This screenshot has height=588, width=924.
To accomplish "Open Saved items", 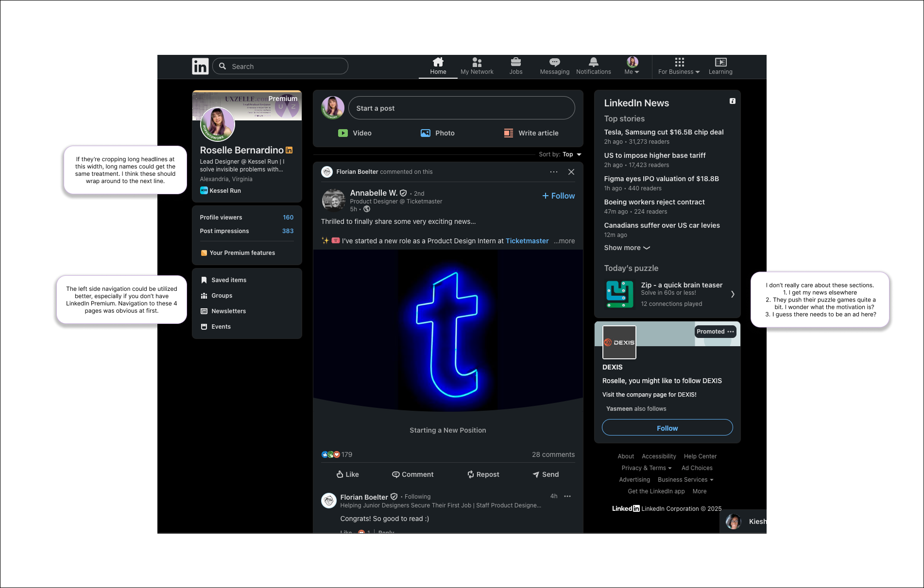I will 223,280.
